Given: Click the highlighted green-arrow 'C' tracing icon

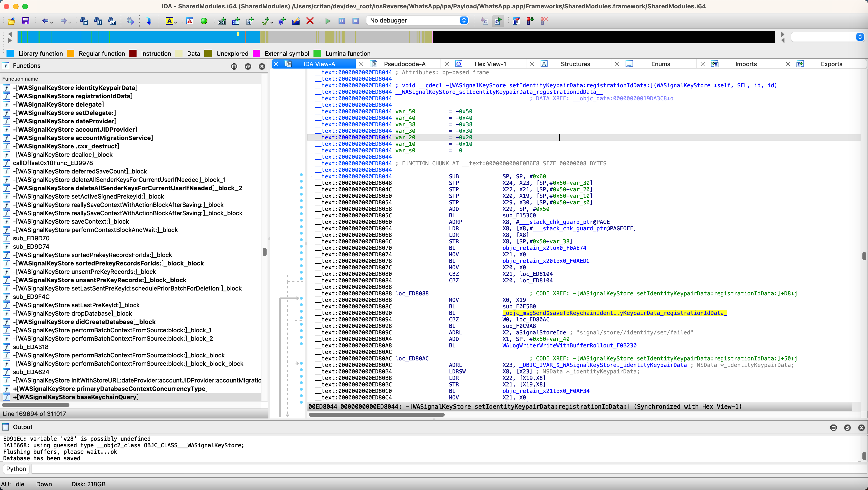Looking at the screenshot, I should 498,21.
